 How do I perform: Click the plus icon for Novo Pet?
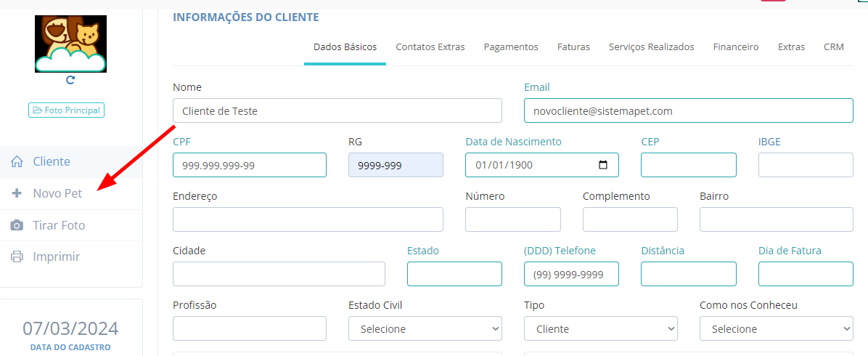click(x=17, y=194)
